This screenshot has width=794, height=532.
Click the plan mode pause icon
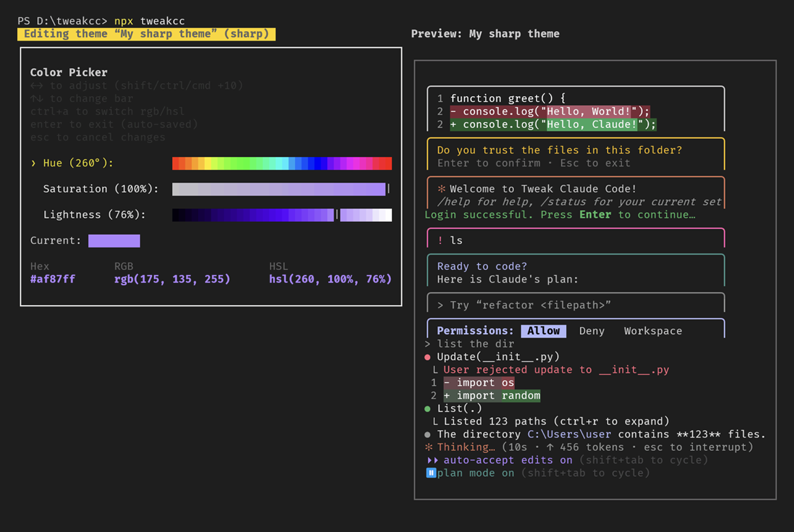(431, 473)
